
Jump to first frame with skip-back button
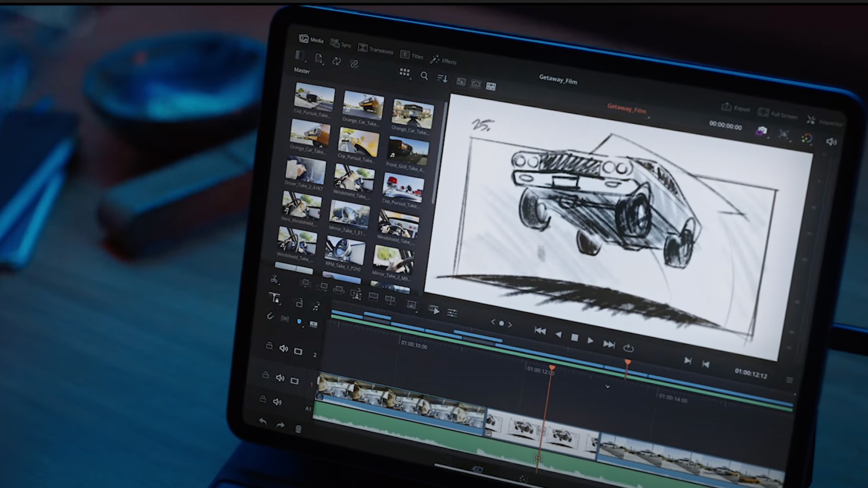540,330
